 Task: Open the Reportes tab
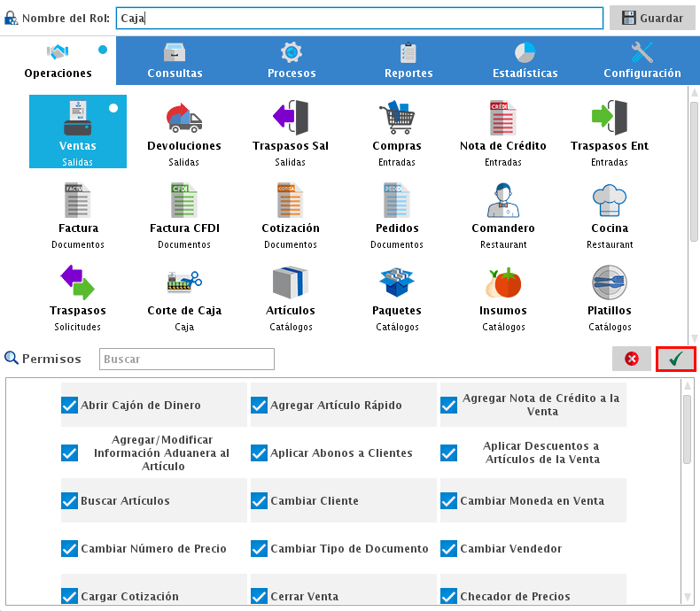pyautogui.click(x=408, y=61)
